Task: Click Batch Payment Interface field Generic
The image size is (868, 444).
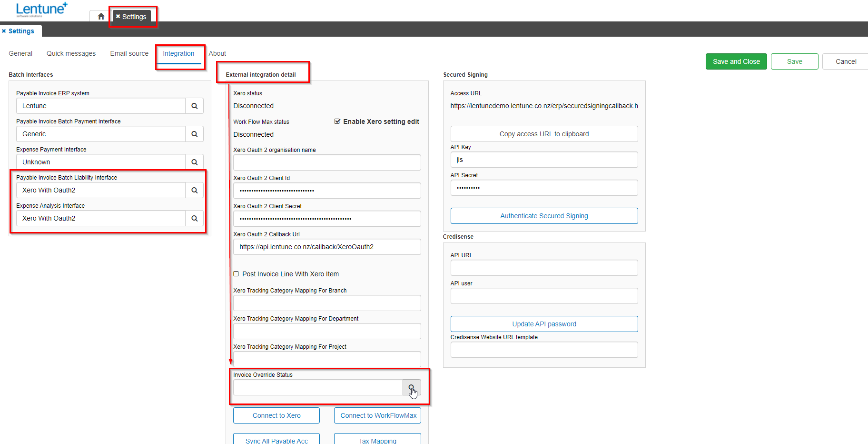Action: 101,134
